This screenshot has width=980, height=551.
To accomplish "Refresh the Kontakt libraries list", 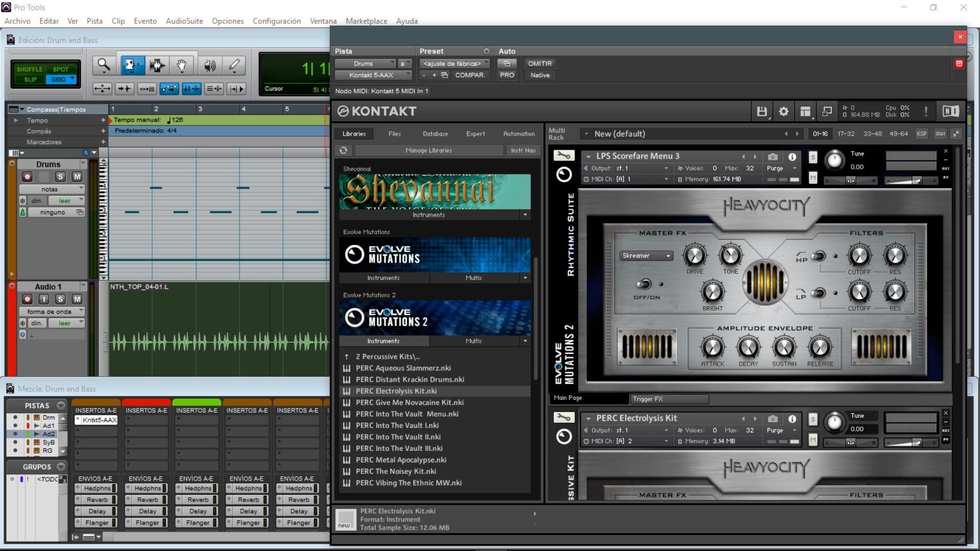I will (344, 151).
